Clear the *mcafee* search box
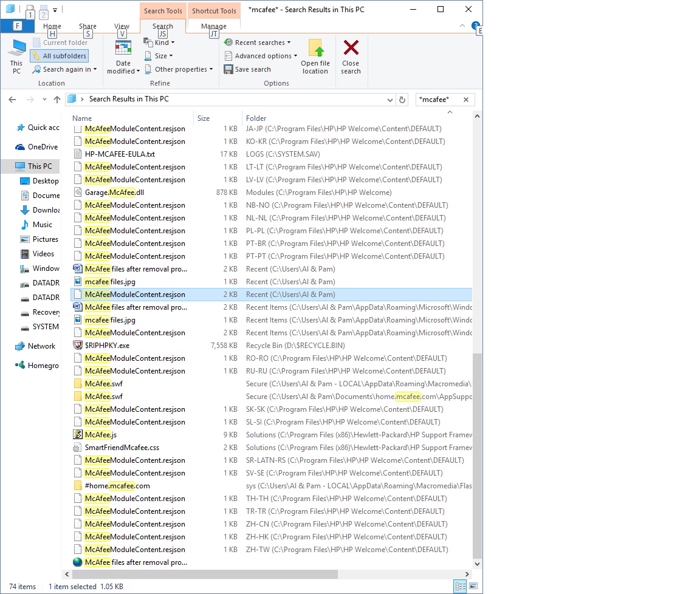 pos(466,100)
